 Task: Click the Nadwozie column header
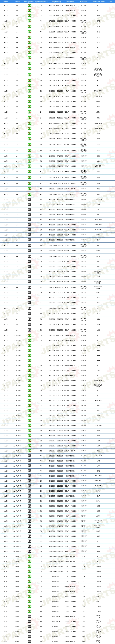pos(84,1)
